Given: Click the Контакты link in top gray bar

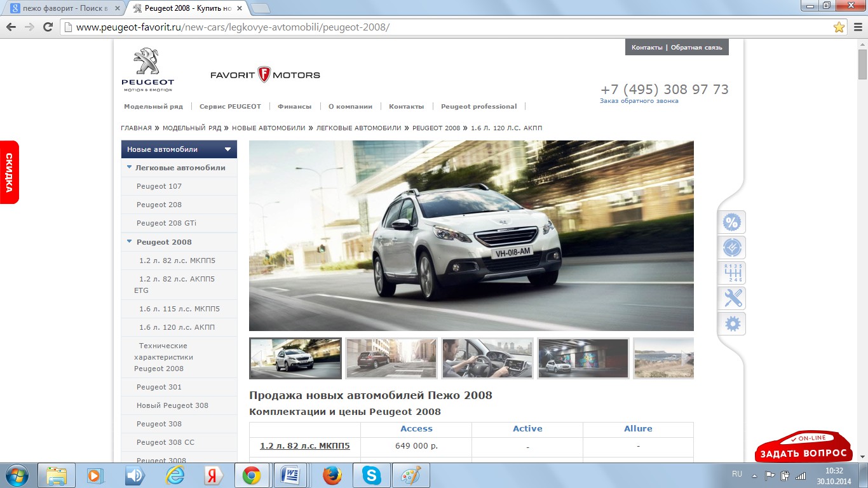Looking at the screenshot, I should pos(647,48).
